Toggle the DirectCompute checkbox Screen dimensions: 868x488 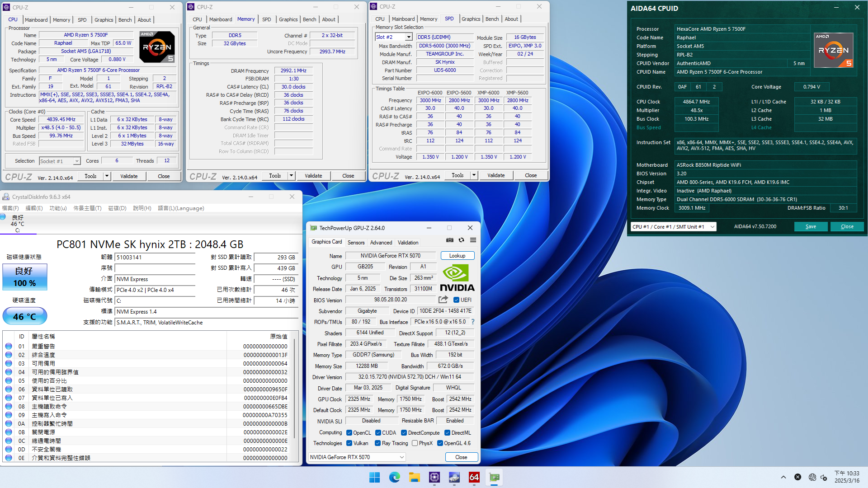pyautogui.click(x=404, y=432)
